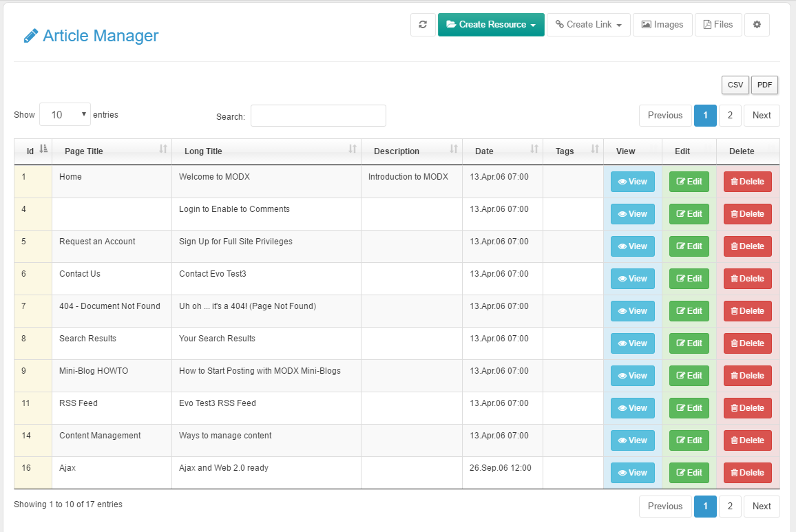Click the refresh icon button
The width and height of the screenshot is (796, 532).
pyautogui.click(x=423, y=24)
